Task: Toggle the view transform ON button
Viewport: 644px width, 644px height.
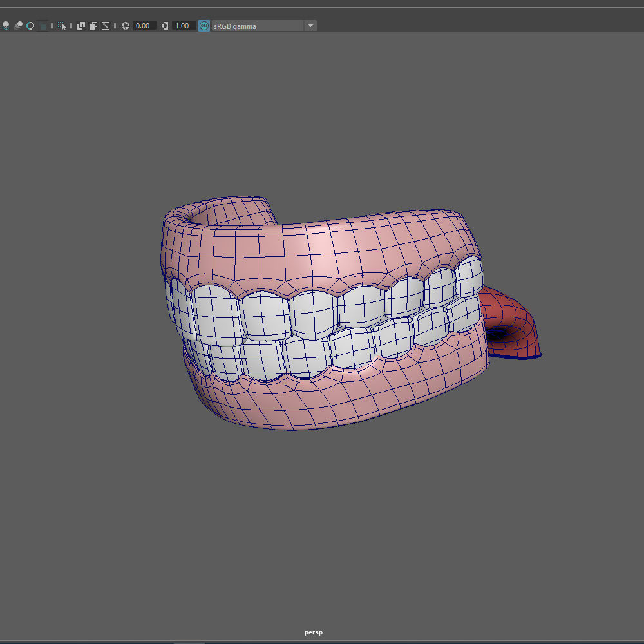Action: click(204, 26)
